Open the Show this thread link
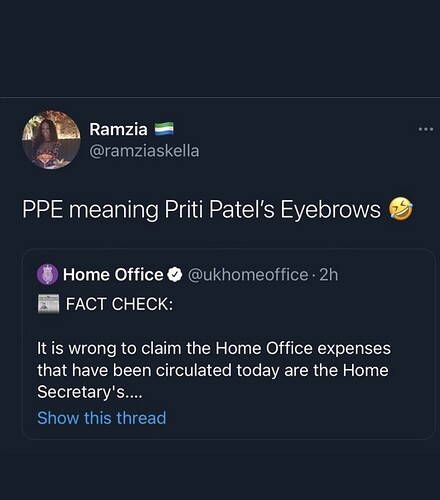The image size is (440, 500). [102, 418]
